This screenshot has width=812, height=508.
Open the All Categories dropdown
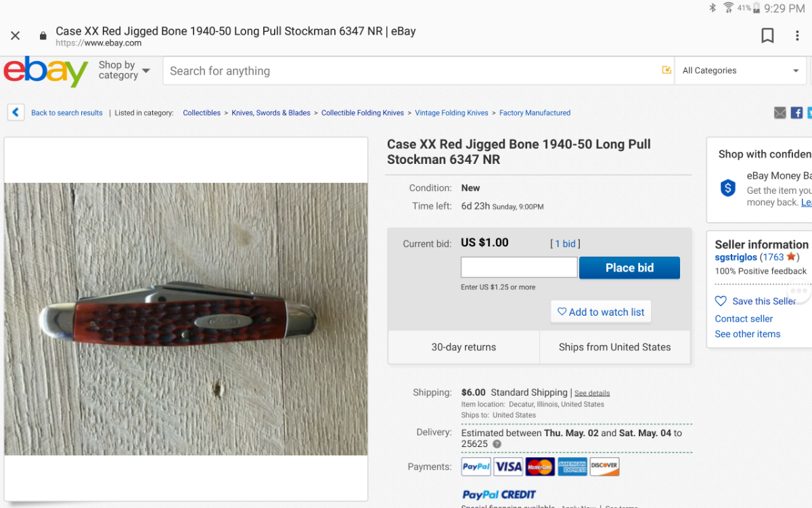point(740,70)
